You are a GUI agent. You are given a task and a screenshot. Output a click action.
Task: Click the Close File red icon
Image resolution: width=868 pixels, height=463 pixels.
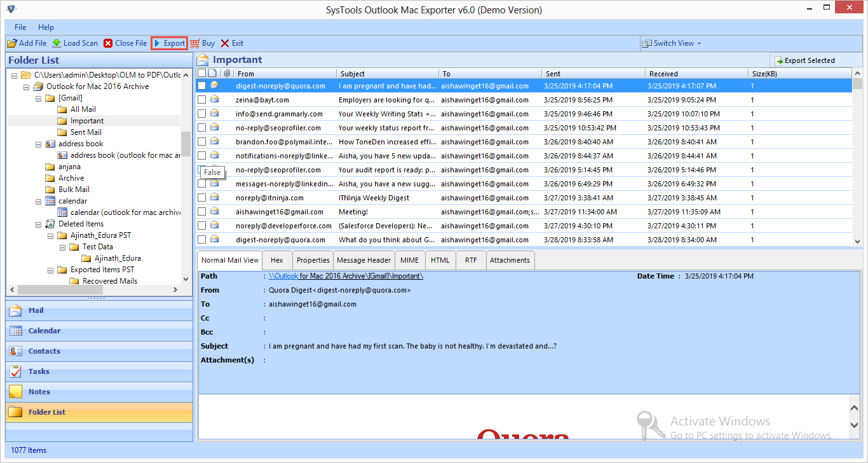pos(108,43)
